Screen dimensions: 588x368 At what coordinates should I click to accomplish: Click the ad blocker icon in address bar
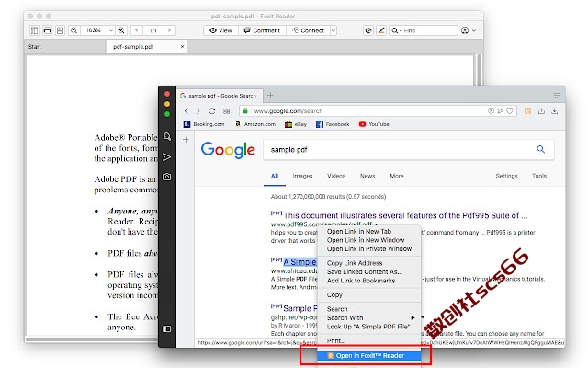(x=491, y=110)
